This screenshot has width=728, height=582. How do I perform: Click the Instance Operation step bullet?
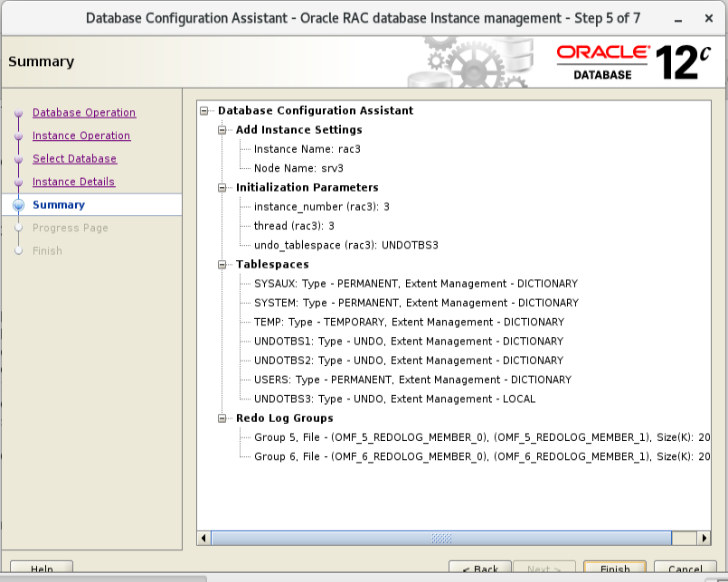click(19, 136)
